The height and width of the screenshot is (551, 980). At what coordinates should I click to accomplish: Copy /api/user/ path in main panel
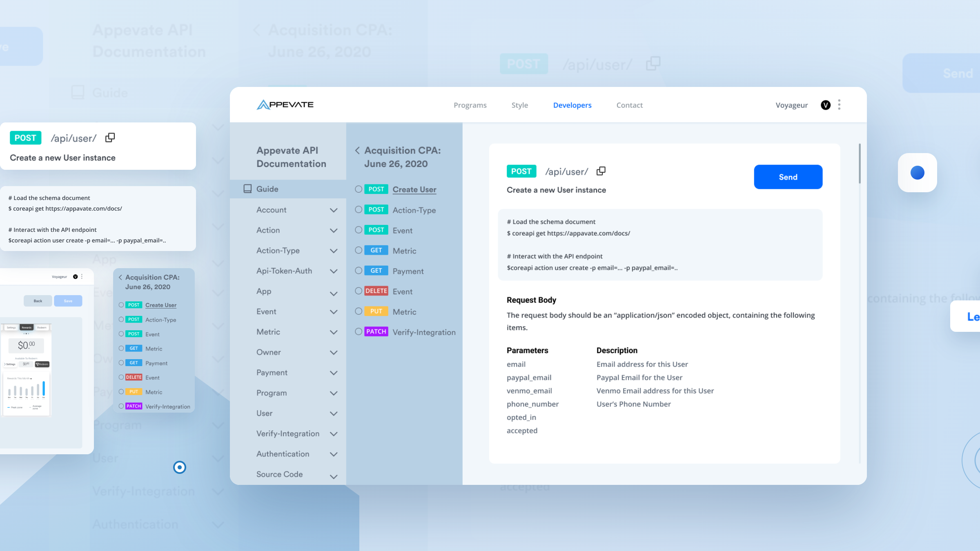601,171
